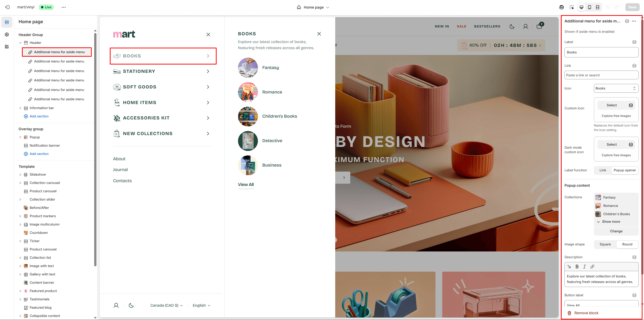This screenshot has height=320, width=644.
Task: Click the Italic icon in Description editor
Action: 585,267
